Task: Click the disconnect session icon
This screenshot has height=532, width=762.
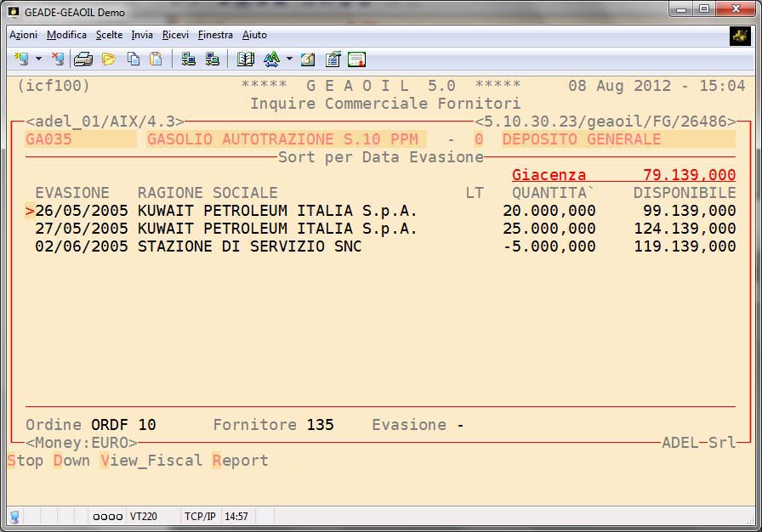Action: tap(57, 59)
